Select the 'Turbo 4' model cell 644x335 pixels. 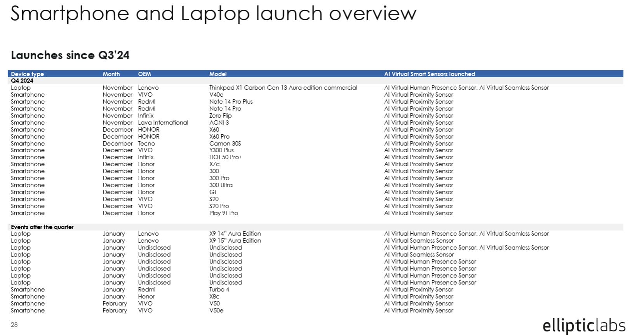click(219, 290)
